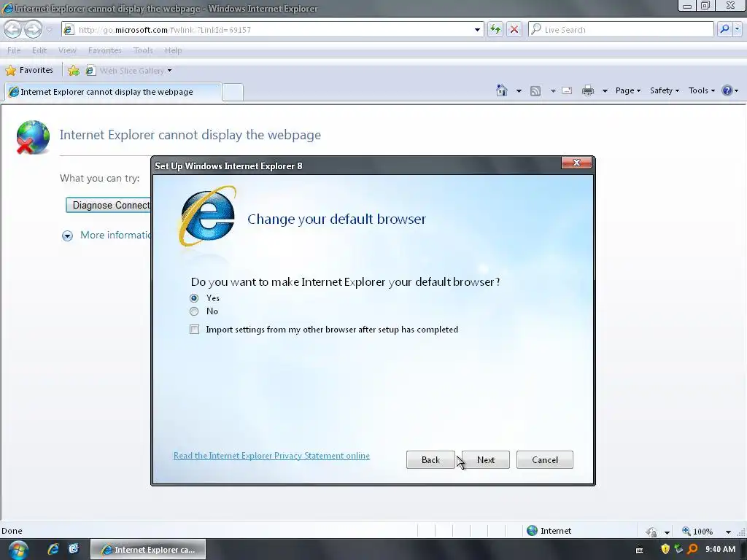The image size is (747, 560).
Task: Open the File menu
Action: click(x=14, y=50)
